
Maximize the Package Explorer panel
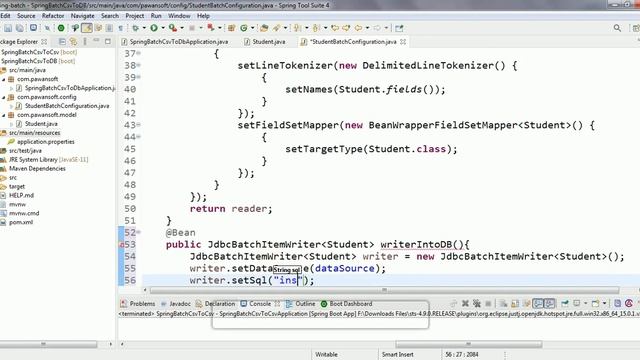[108, 42]
